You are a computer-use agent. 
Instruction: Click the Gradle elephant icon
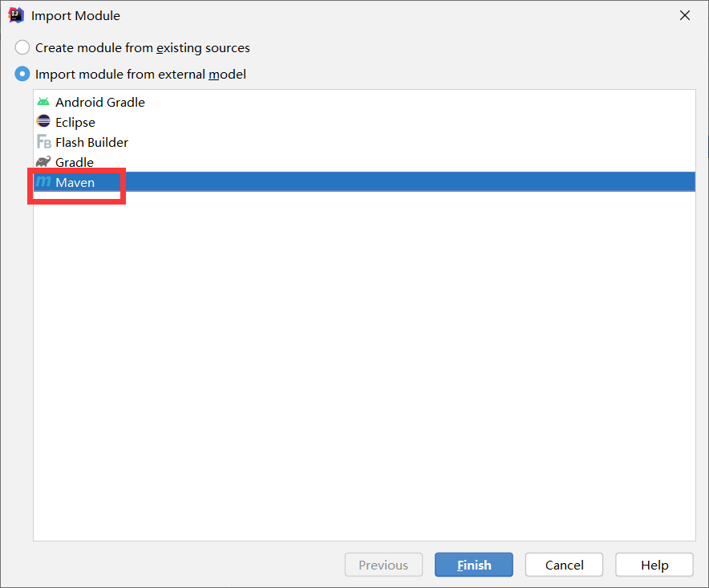pyautogui.click(x=43, y=162)
